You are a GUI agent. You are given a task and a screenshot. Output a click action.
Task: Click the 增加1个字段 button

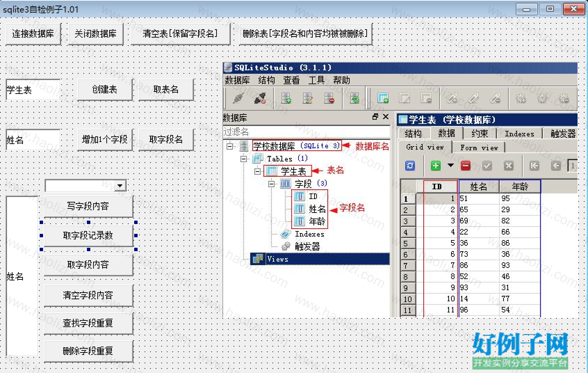(x=105, y=140)
